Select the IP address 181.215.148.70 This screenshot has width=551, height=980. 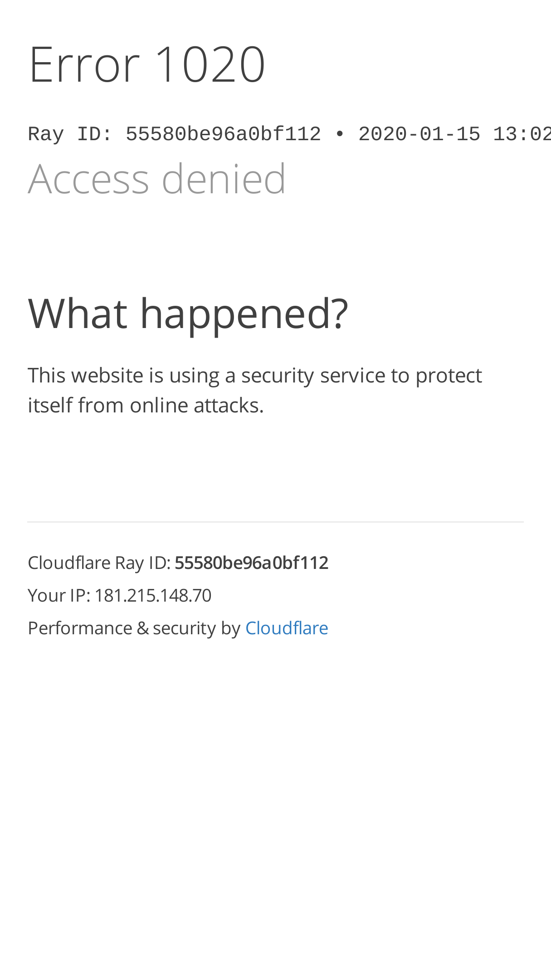[x=153, y=595]
